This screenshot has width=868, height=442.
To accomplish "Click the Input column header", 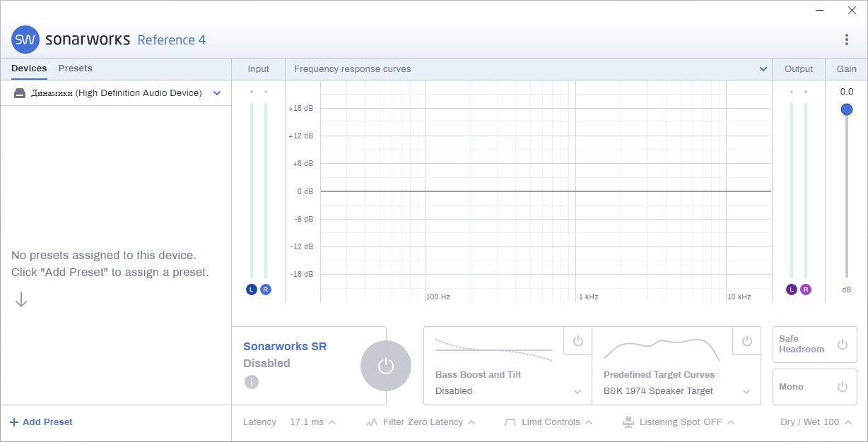I will (259, 69).
